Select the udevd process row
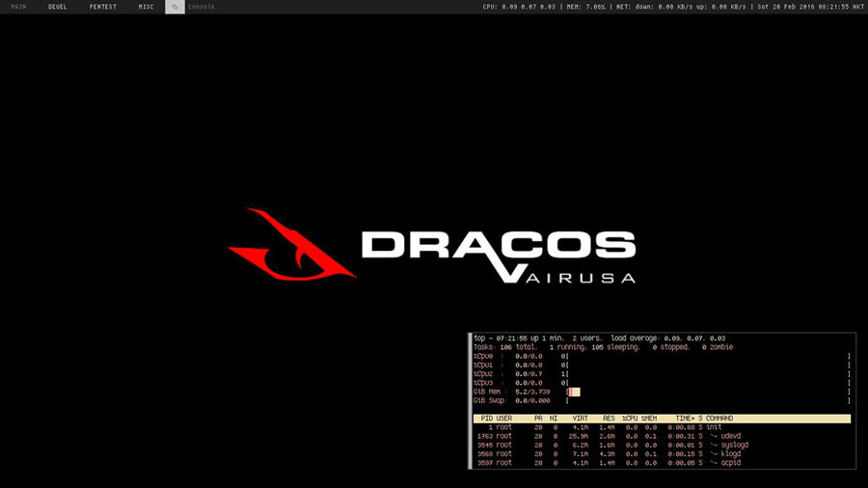 [662, 436]
